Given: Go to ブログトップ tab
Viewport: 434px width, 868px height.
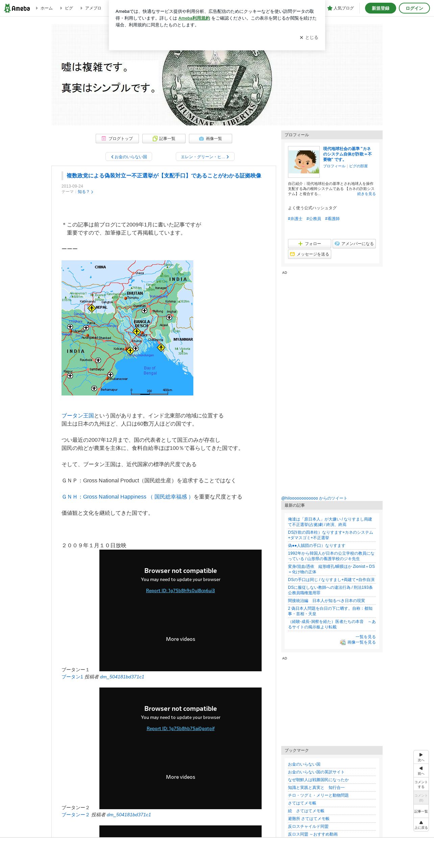Looking at the screenshot, I should click(117, 139).
